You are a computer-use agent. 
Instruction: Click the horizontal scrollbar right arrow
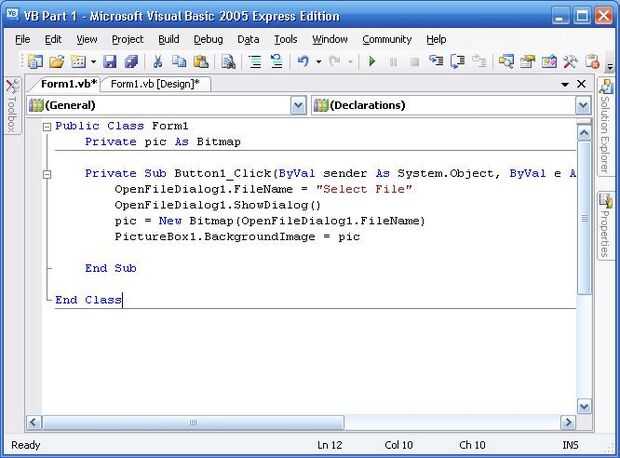[x=568, y=422]
